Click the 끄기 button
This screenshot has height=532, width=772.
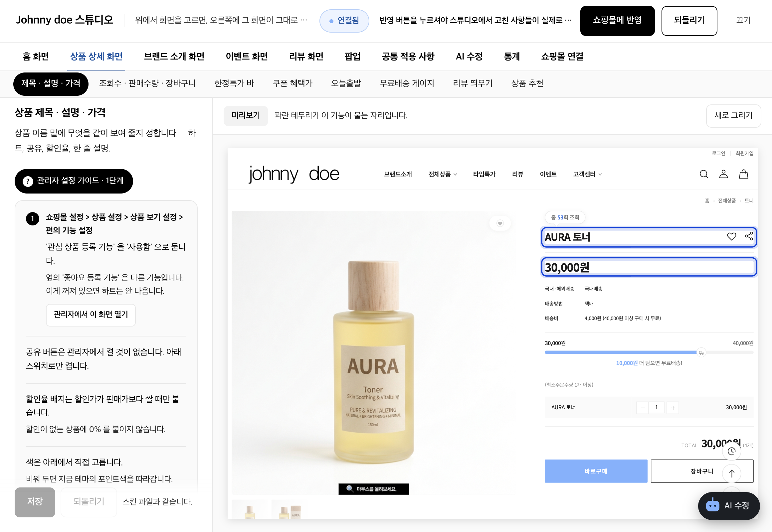pyautogui.click(x=743, y=21)
